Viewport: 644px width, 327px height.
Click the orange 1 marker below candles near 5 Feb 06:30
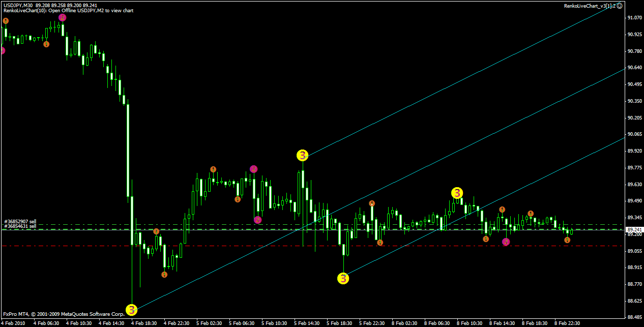(x=238, y=199)
